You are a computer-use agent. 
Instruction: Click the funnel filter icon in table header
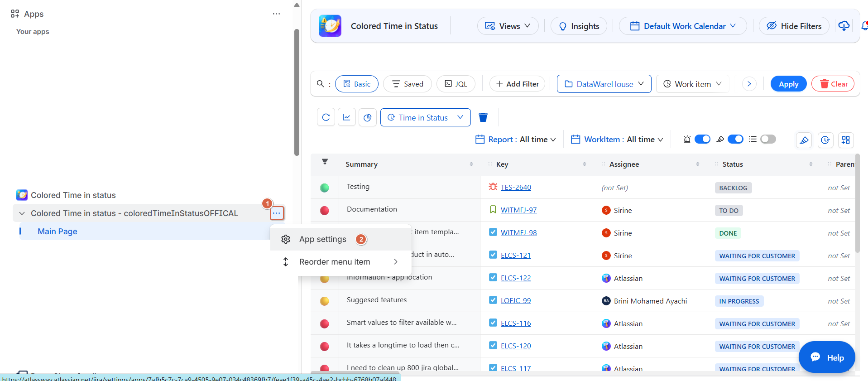click(x=325, y=162)
